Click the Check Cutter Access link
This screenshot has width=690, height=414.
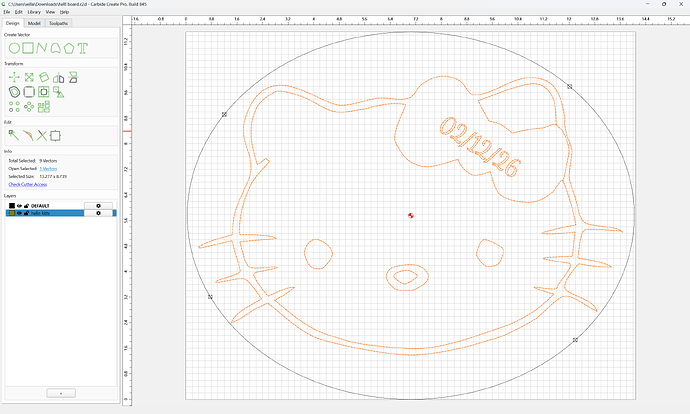(x=28, y=184)
